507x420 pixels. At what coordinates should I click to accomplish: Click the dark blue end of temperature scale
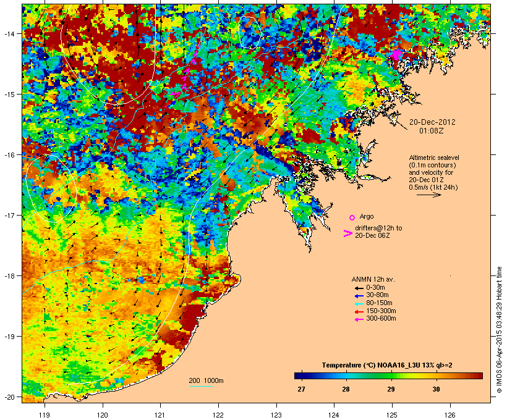[x=297, y=376]
